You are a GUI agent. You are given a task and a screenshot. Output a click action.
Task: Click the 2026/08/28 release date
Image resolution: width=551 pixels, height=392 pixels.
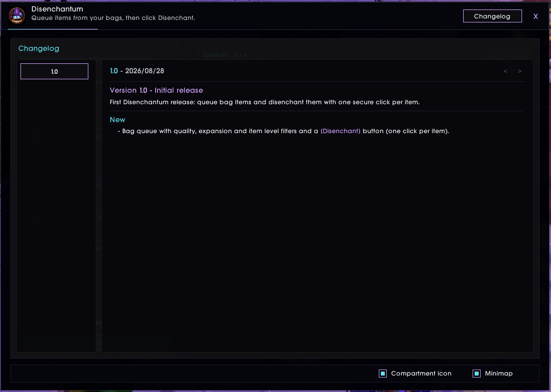point(144,71)
